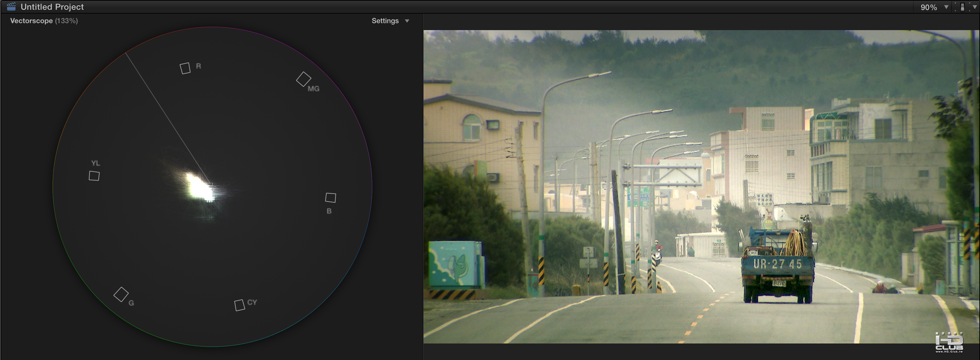Viewport: 980px width, 360px height.
Task: Open the viewer display options switch
Action: (962, 7)
